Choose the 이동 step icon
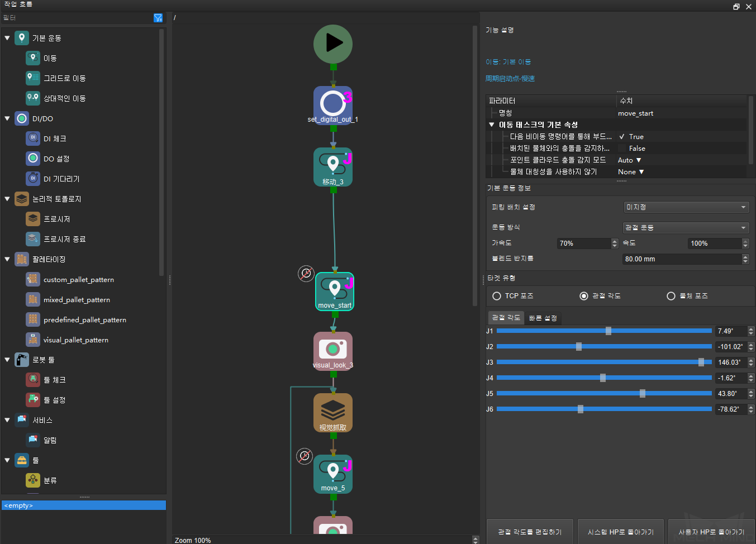756x544 pixels. click(33, 58)
